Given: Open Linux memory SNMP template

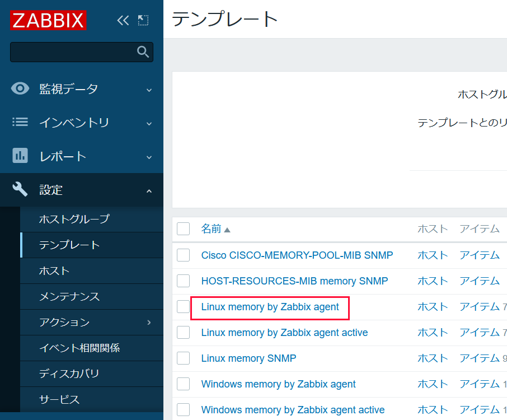Looking at the screenshot, I should [x=248, y=358].
